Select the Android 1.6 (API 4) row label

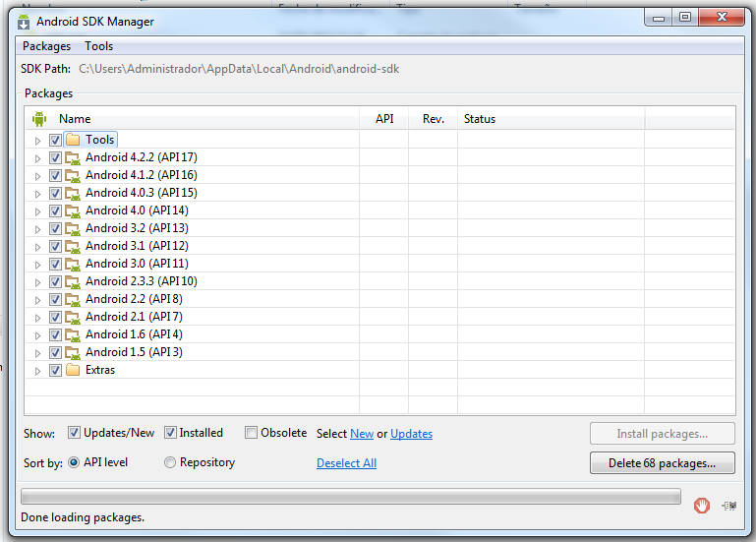(x=134, y=334)
